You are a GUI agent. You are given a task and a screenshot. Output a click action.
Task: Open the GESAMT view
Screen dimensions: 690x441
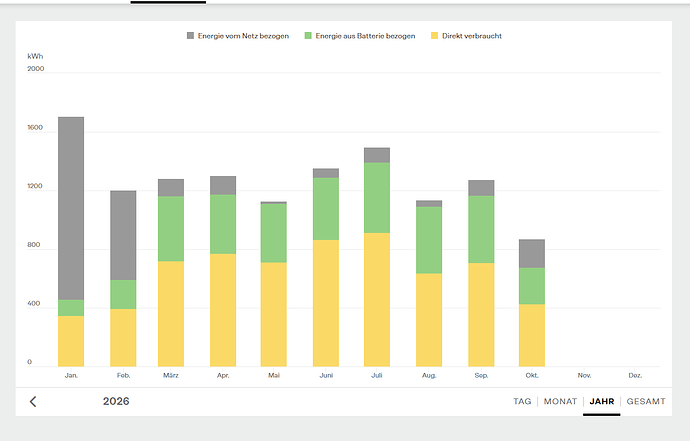click(646, 401)
